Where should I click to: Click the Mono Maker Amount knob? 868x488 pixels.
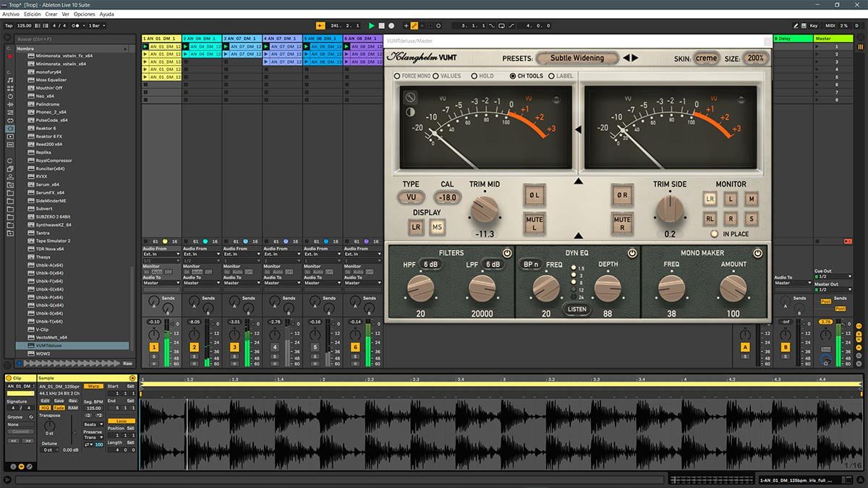coord(733,288)
